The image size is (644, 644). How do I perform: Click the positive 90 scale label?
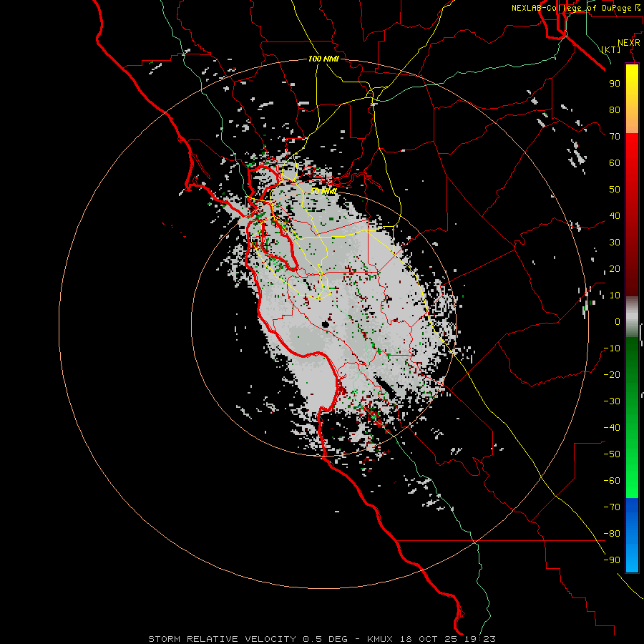tap(615, 84)
